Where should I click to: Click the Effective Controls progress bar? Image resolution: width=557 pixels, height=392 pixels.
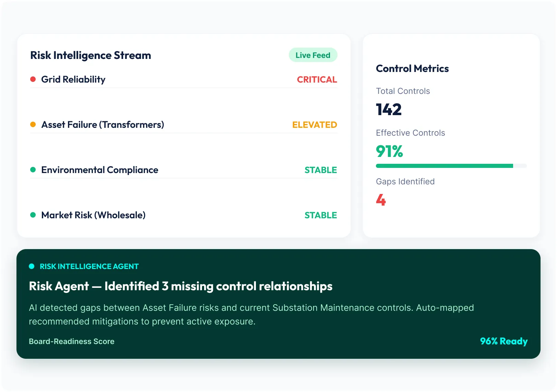click(451, 166)
